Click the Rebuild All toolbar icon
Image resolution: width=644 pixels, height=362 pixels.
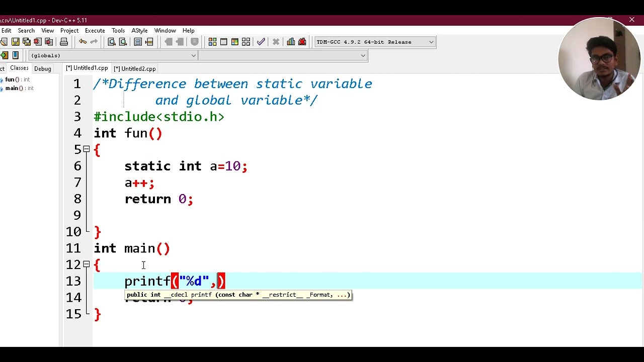246,42
